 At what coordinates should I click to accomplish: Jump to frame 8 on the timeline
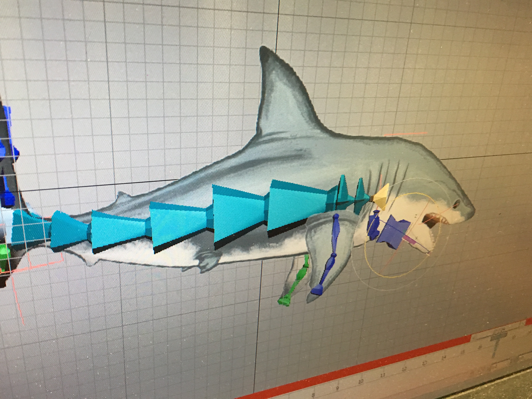[313, 395]
